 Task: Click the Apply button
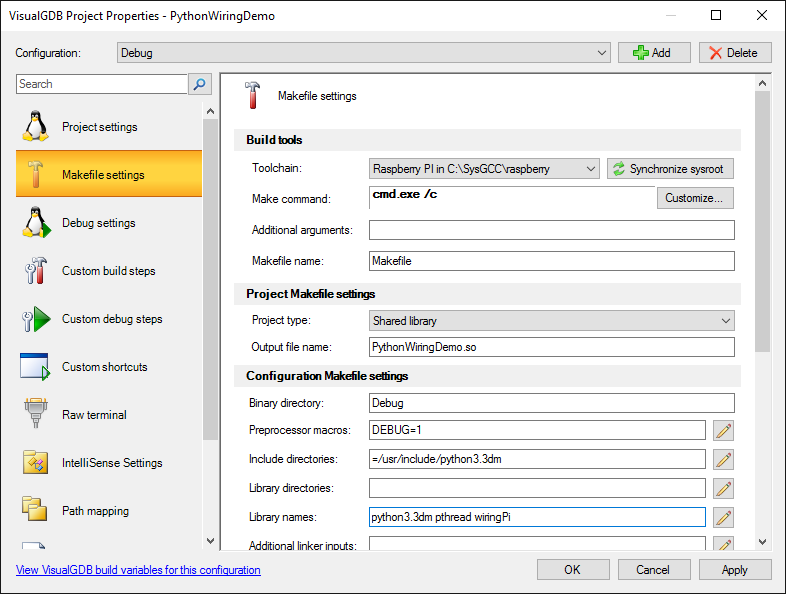tap(735, 570)
